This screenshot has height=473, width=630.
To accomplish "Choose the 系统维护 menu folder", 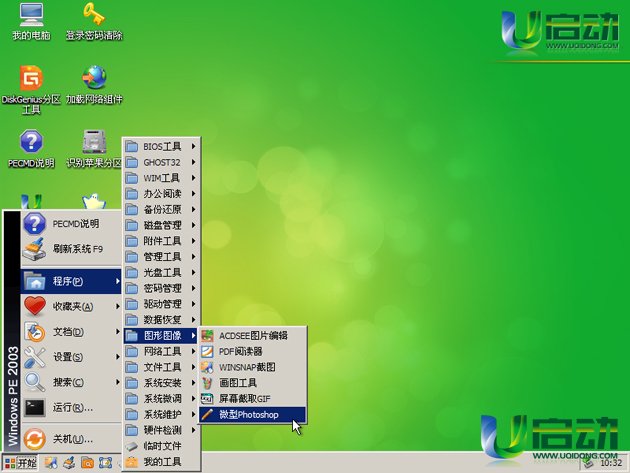I will [x=162, y=414].
